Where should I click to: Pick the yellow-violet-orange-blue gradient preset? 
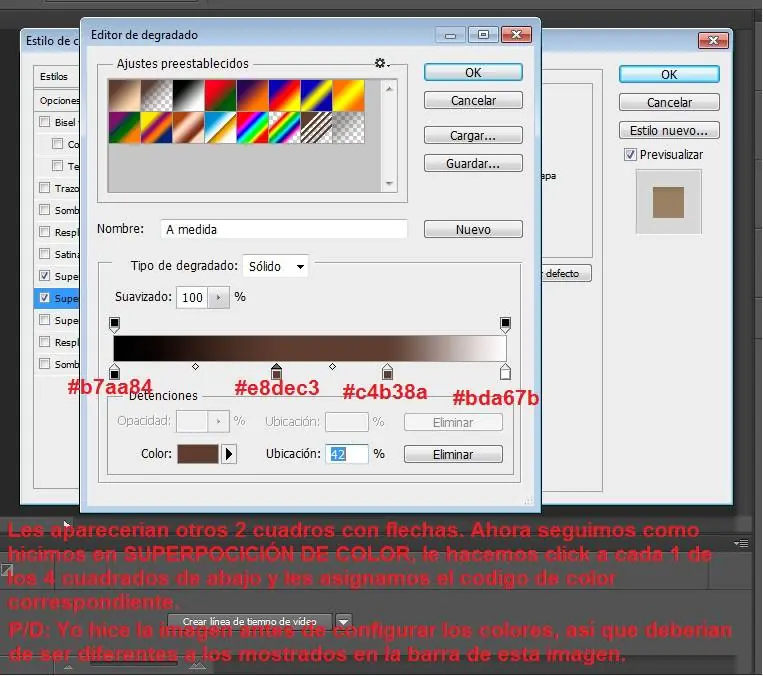click(156, 128)
